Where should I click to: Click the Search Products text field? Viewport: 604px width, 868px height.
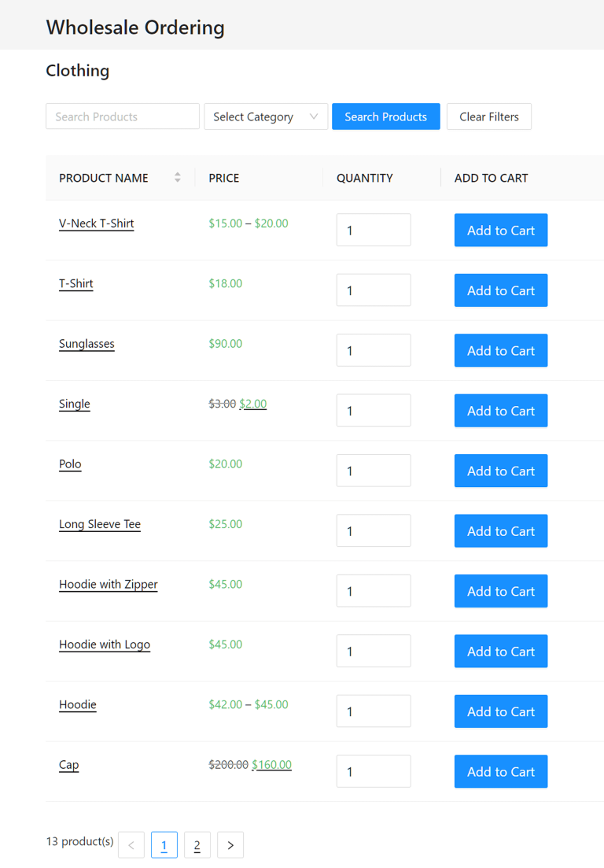(123, 116)
